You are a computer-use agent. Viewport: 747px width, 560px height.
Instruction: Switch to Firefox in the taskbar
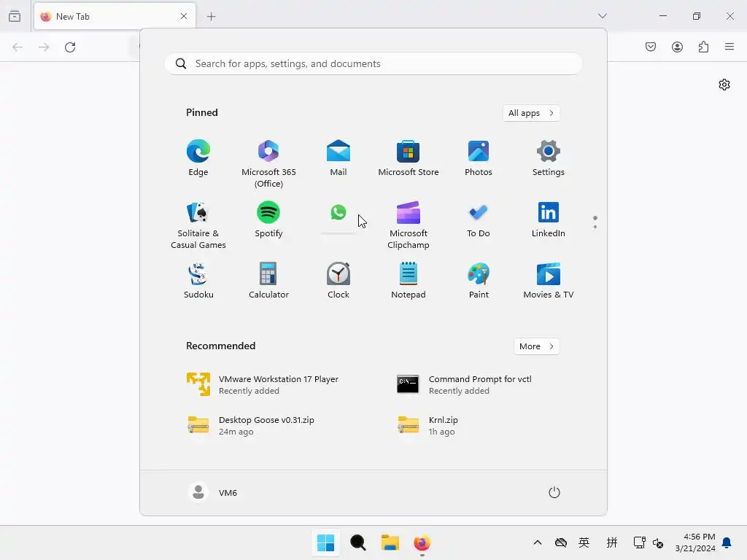pos(422,542)
